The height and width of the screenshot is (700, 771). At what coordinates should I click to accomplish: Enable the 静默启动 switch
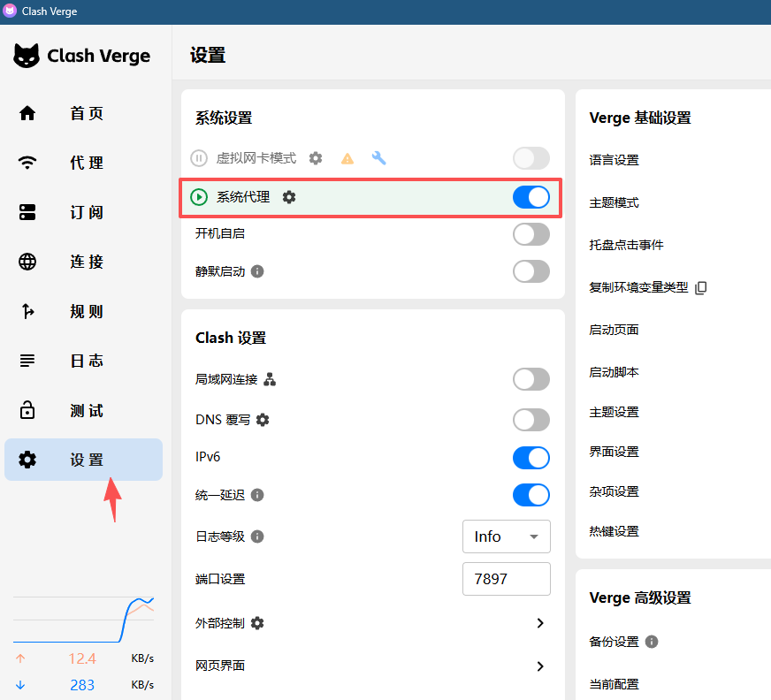(x=531, y=271)
